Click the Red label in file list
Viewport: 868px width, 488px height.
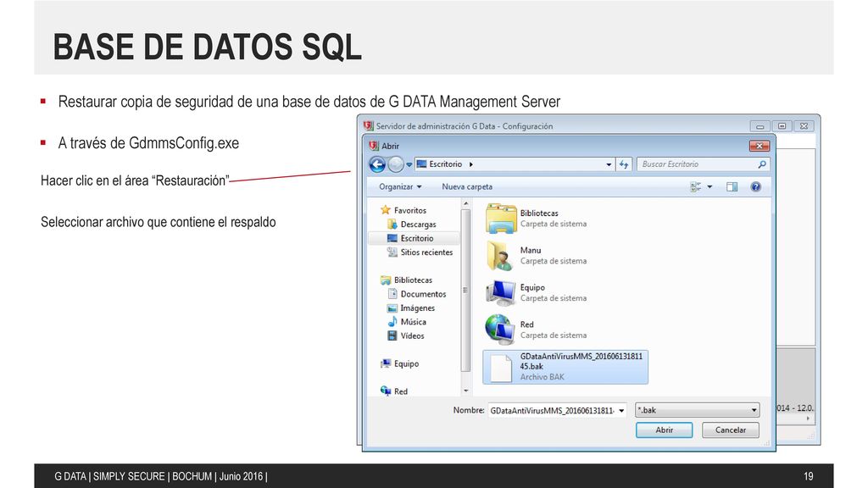coord(527,324)
